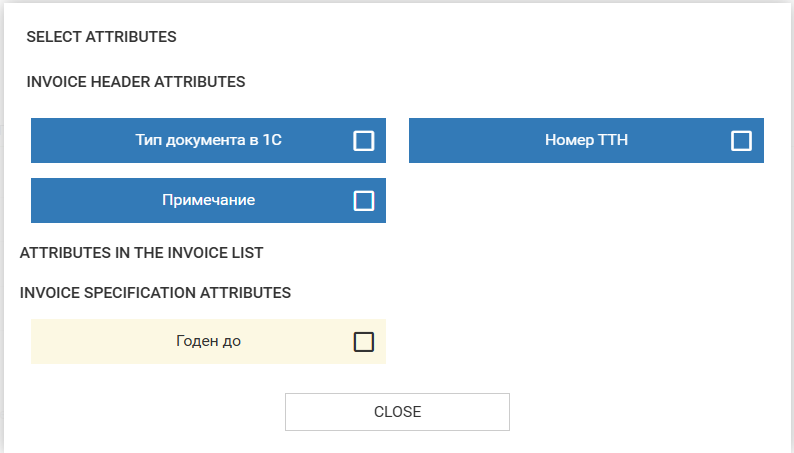Toggle the Годен до checkbox
The height and width of the screenshot is (453, 794).
[364, 342]
